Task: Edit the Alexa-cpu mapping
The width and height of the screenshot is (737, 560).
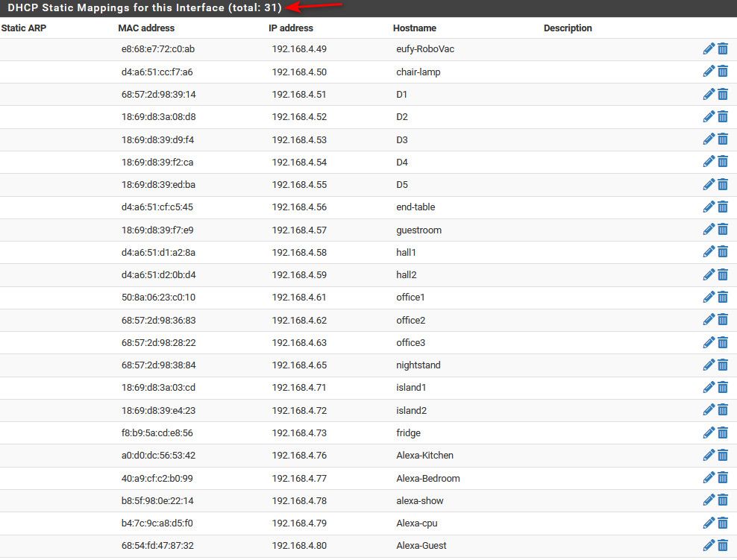Action: 709,522
